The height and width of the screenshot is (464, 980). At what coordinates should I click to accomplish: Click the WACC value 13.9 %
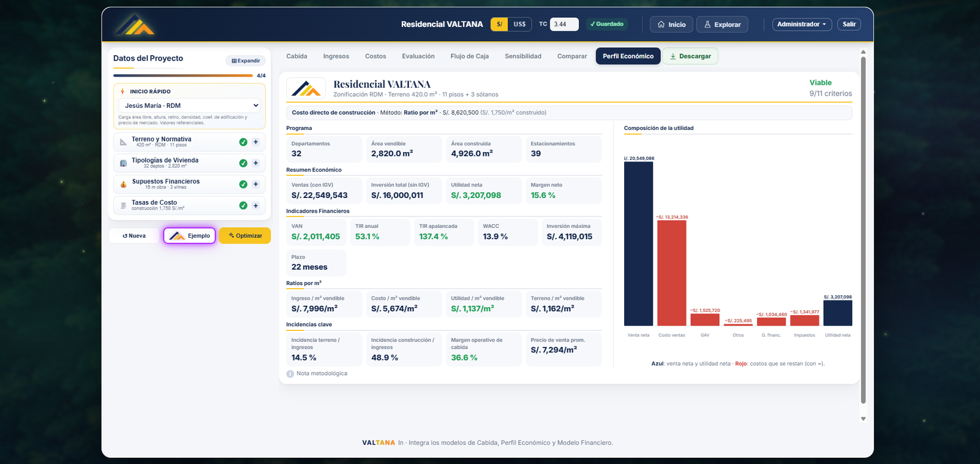(495, 237)
